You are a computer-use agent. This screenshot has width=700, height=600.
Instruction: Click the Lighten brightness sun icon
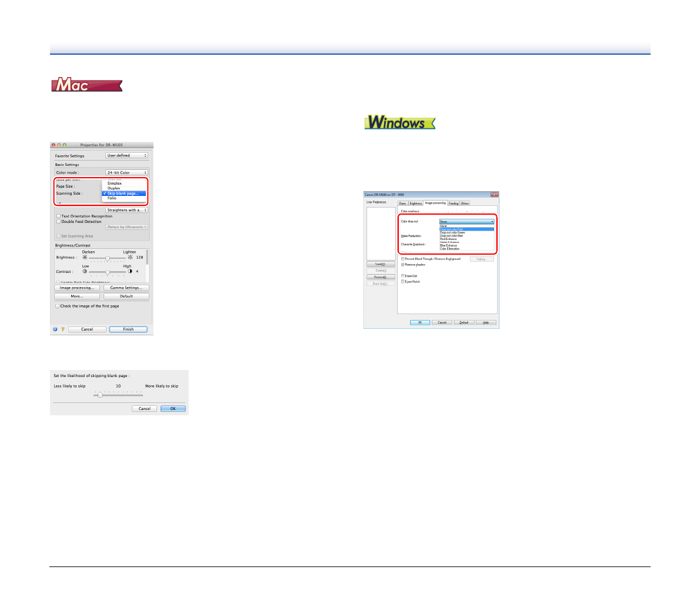click(130, 258)
